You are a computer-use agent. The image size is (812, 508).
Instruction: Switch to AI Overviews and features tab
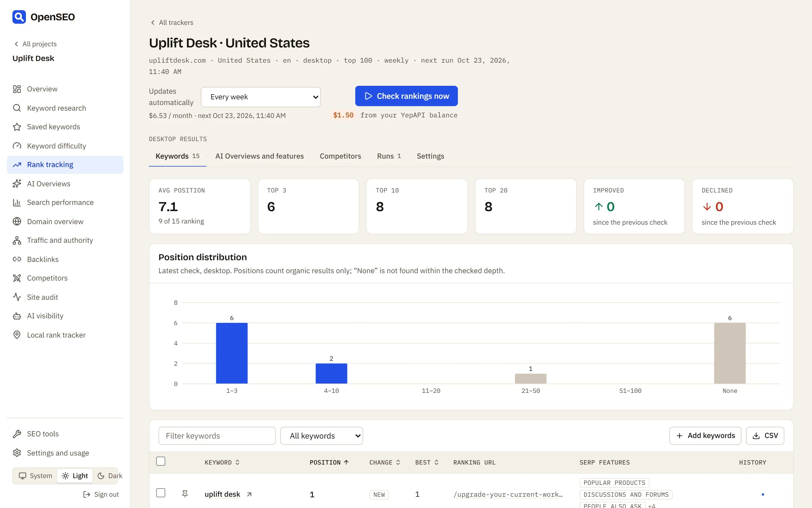[x=259, y=156]
